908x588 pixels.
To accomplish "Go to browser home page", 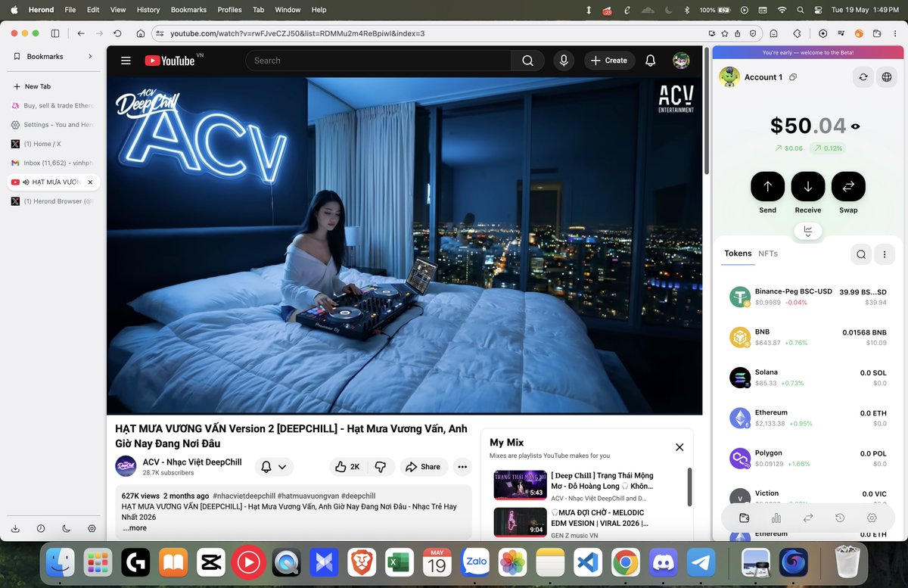I will click(140, 33).
